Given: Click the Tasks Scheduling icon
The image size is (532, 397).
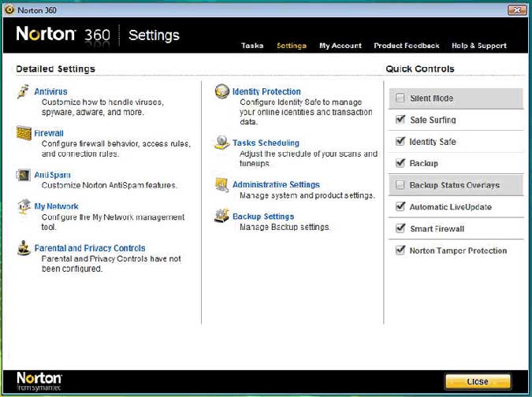Looking at the screenshot, I should pos(222,143).
